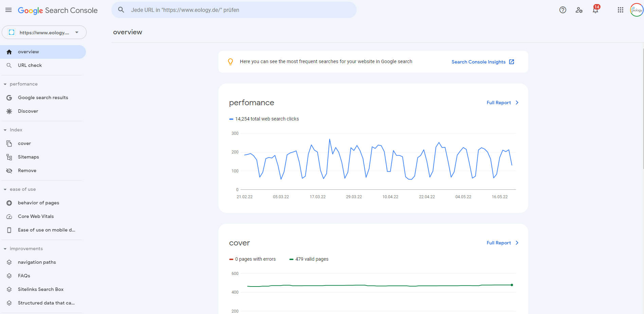Click the Sitelinks Search Box layers icon
The image size is (644, 314).
click(x=9, y=290)
